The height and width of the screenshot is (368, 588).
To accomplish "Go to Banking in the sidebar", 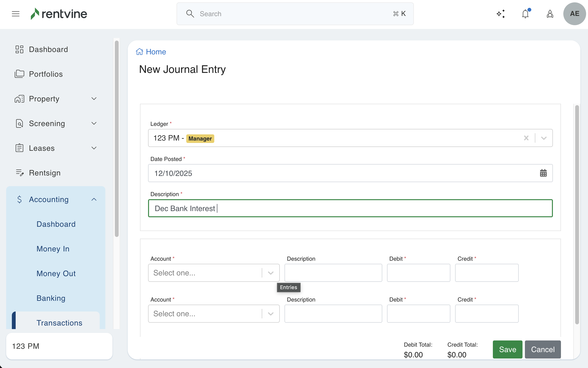I will [x=51, y=298].
